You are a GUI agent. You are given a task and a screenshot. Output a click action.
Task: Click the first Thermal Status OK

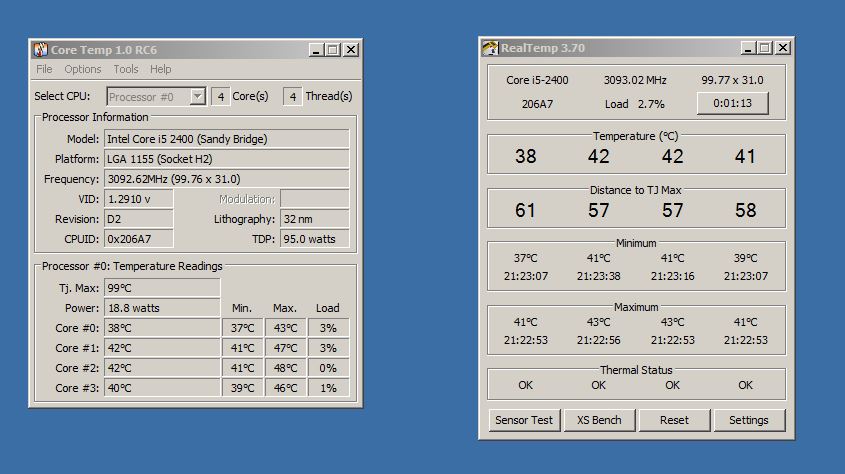[x=525, y=385]
